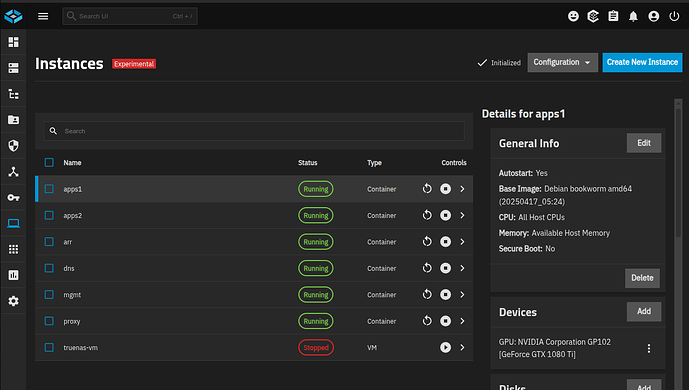Open Credentials key icon in sidebar
Viewport: 689px width, 390px height.
pos(14,198)
